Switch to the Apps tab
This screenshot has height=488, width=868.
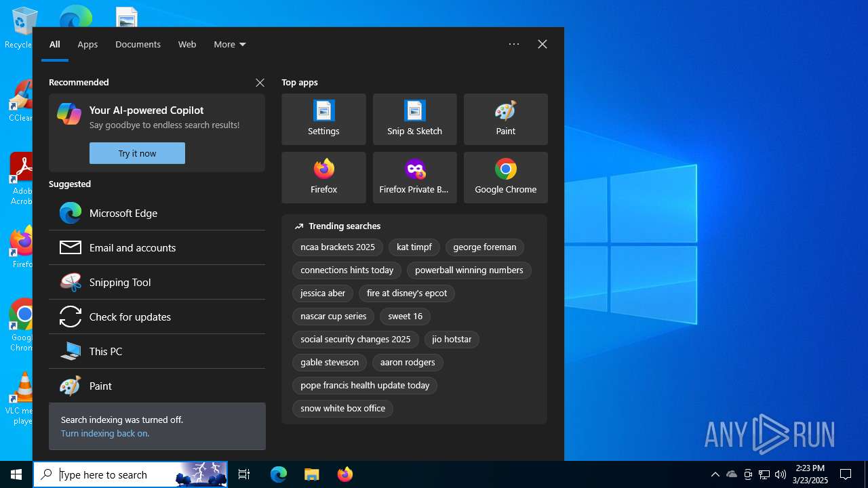point(87,44)
